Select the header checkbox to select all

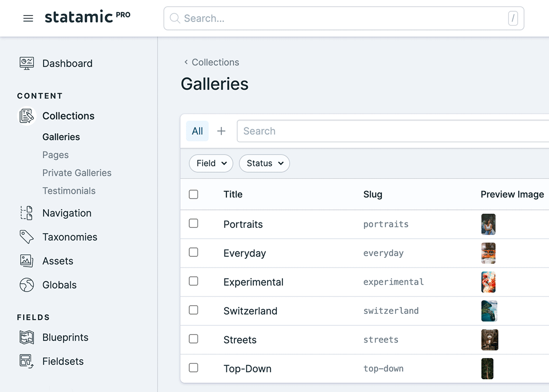[194, 194]
